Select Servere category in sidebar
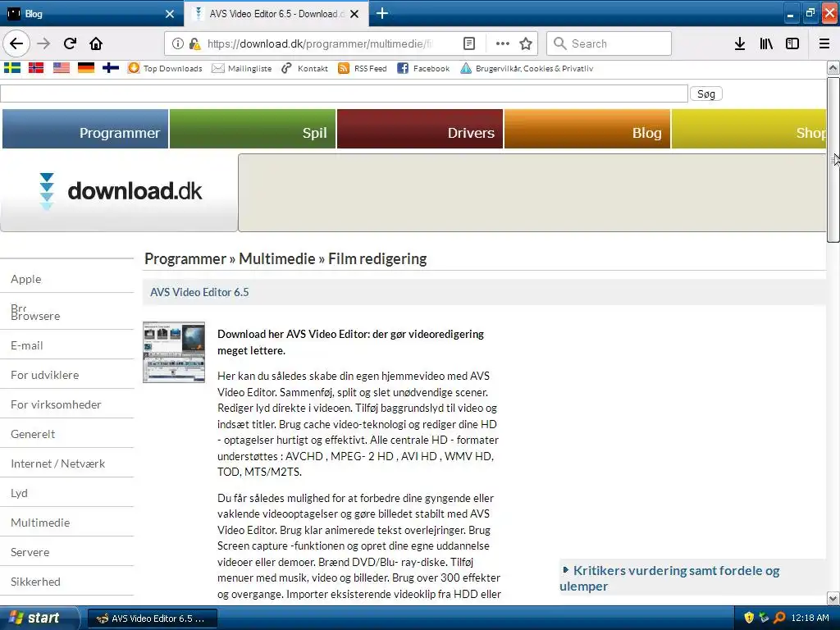Viewport: 840px width, 630px height. tap(30, 552)
